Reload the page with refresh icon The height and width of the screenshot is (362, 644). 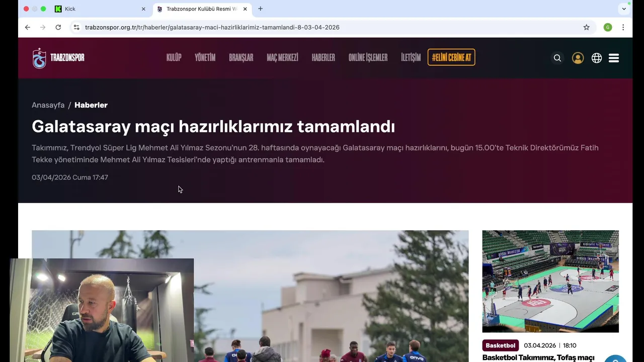tap(58, 27)
